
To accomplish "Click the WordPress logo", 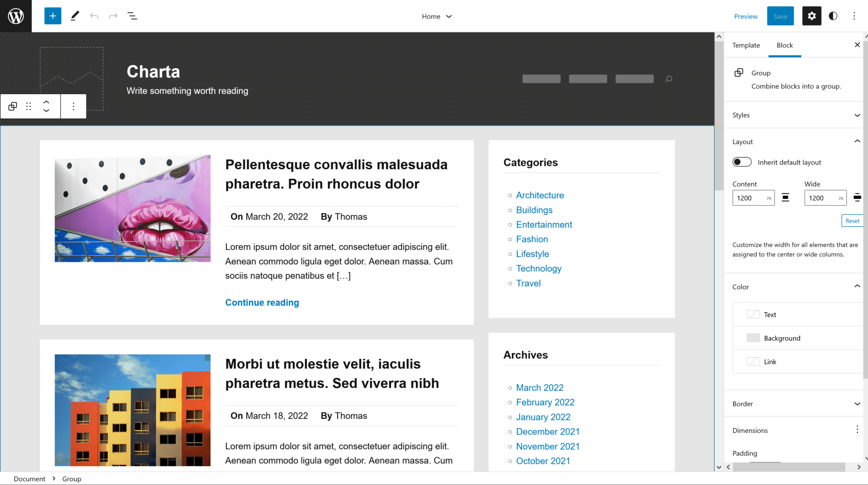I will pos(16,16).
